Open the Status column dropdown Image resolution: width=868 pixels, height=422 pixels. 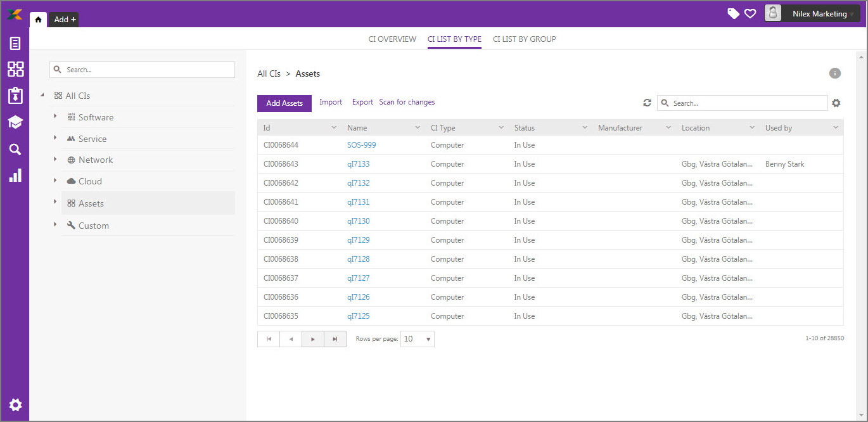coord(585,128)
